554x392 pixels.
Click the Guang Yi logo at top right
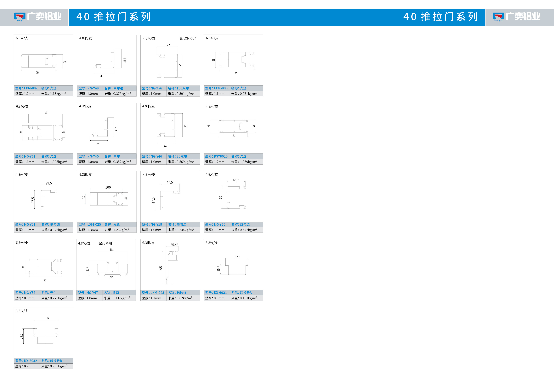click(516, 17)
